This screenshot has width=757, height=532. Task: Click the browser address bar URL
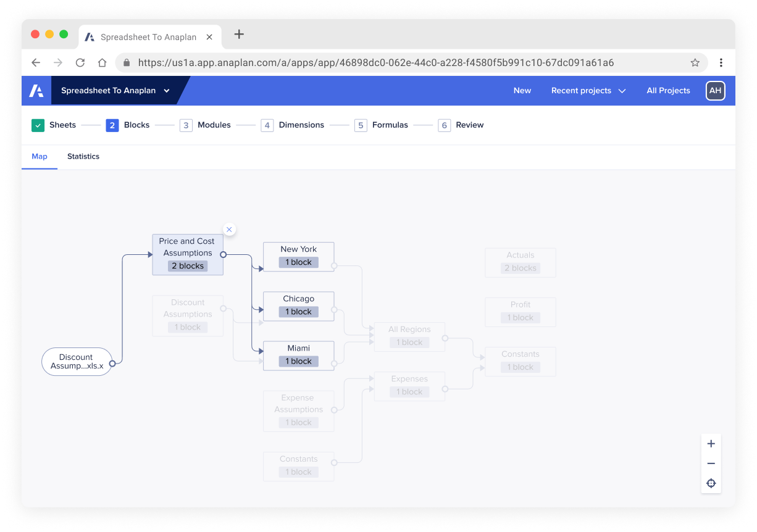[x=375, y=62]
